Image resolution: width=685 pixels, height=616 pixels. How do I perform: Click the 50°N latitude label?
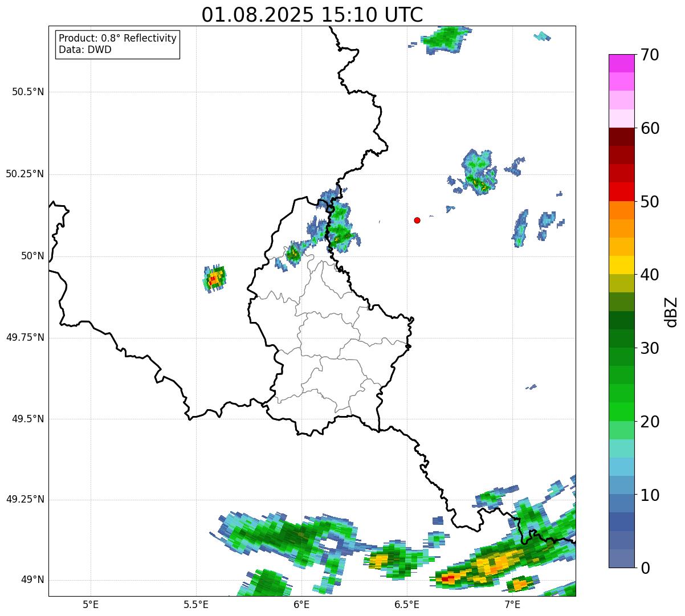(32, 256)
